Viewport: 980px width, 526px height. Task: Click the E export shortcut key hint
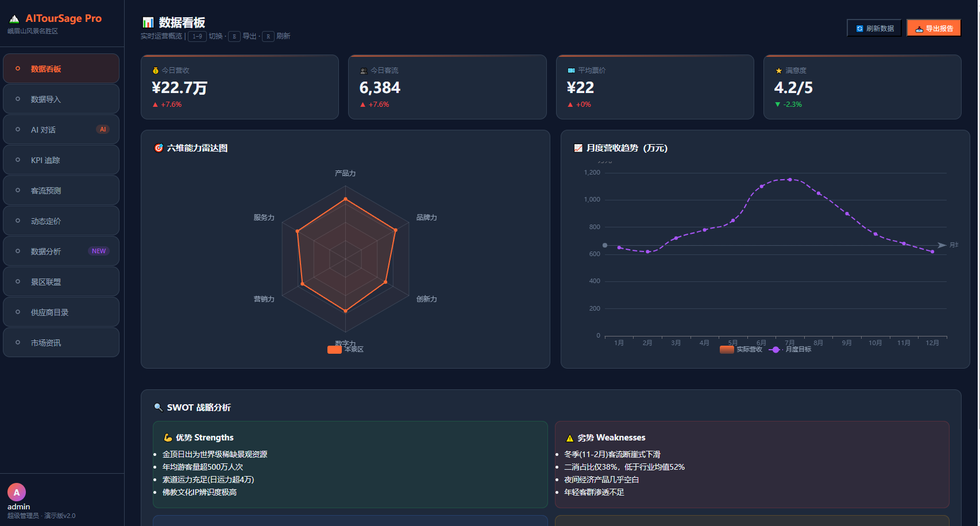point(234,36)
